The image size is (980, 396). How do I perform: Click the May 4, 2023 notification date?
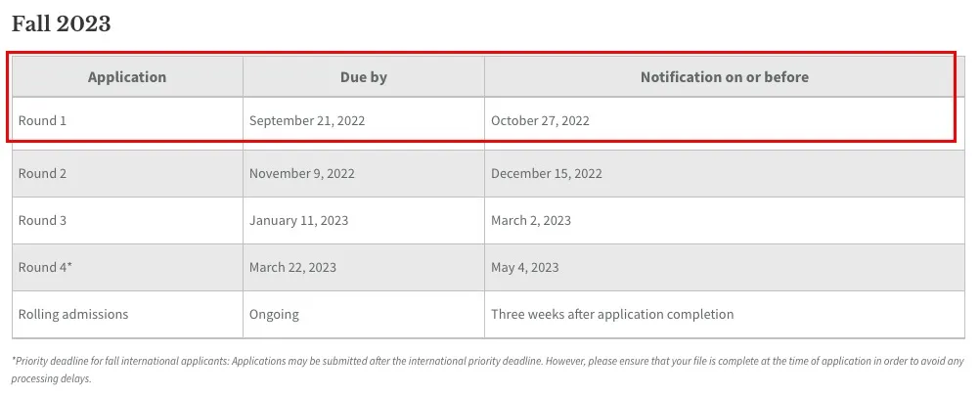coord(525,267)
